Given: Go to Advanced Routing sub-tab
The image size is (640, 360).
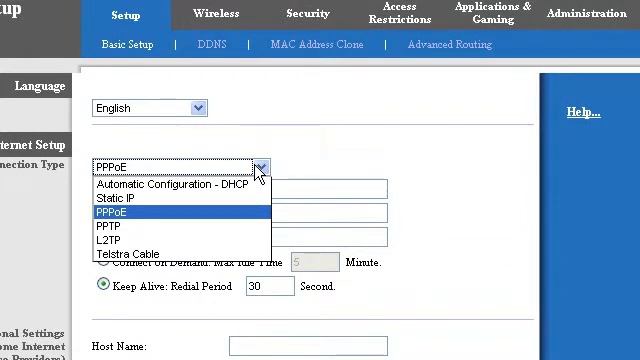Looking at the screenshot, I should point(450,44).
